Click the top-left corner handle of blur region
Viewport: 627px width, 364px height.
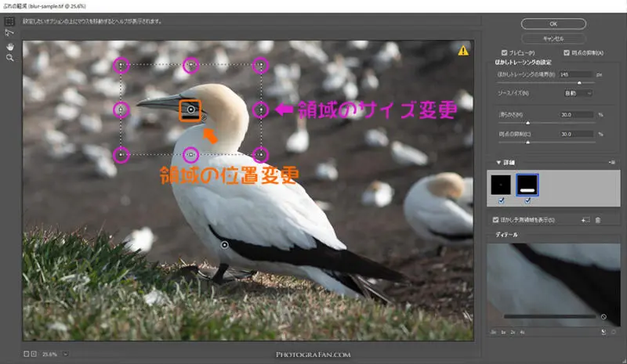tap(121, 65)
